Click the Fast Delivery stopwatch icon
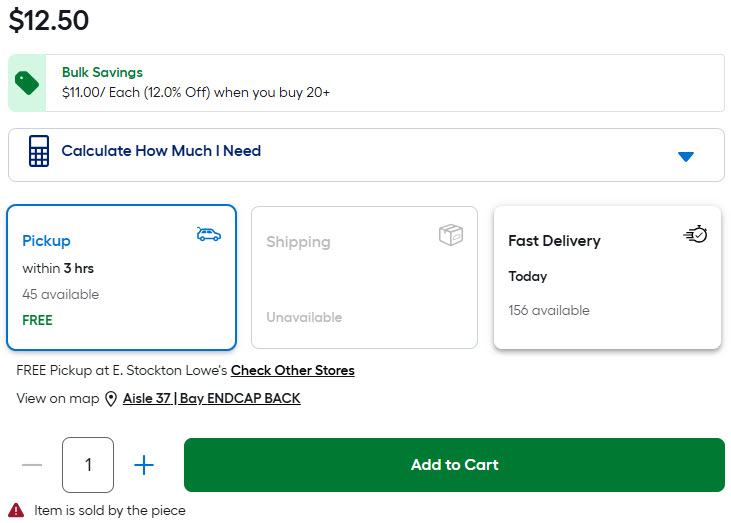Image resolution: width=731 pixels, height=523 pixels. (x=696, y=234)
